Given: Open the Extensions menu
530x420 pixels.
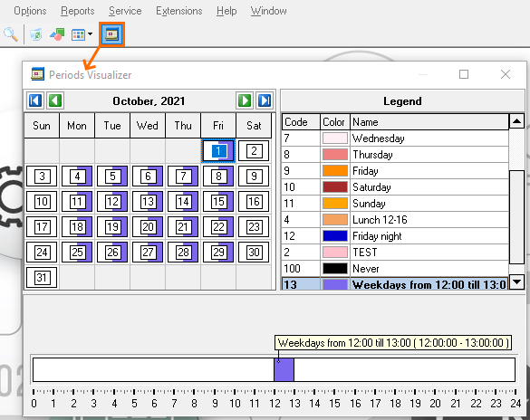Looking at the screenshot, I should pos(178,11).
